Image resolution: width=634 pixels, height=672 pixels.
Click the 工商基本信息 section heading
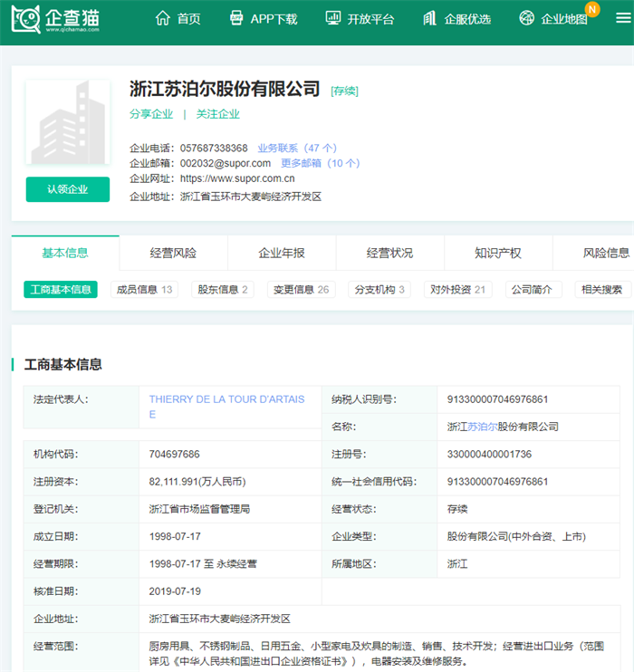tap(63, 365)
